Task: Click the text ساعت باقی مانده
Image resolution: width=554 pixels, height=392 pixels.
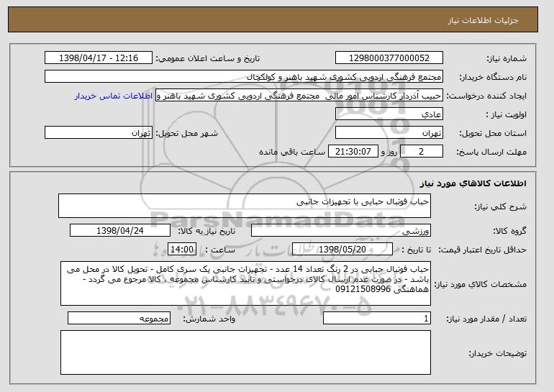Action: tap(292, 152)
